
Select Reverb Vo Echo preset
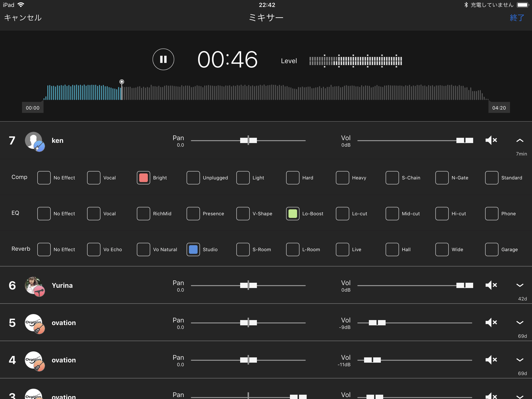tap(94, 249)
